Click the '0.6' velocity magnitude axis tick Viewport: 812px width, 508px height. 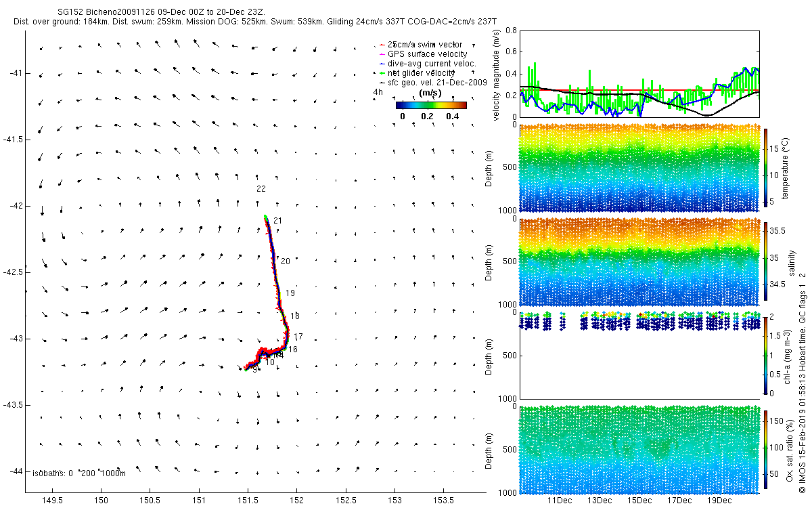tap(511, 52)
